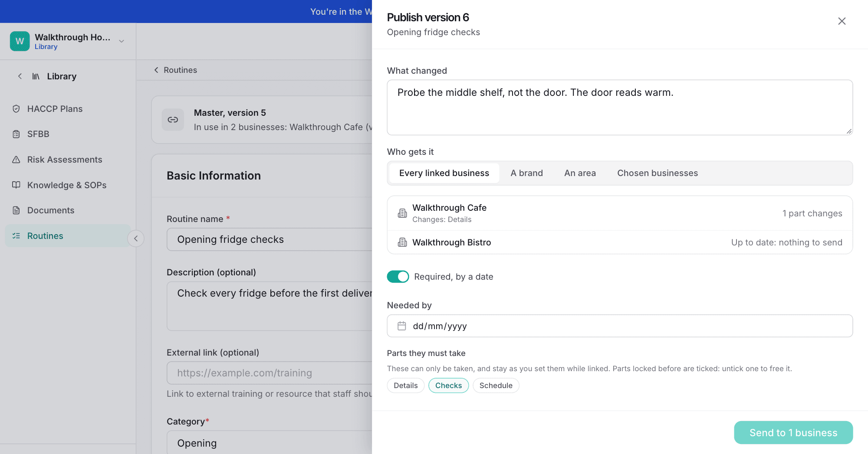Untick the Checks part chip
The image size is (868, 454).
[449, 385]
